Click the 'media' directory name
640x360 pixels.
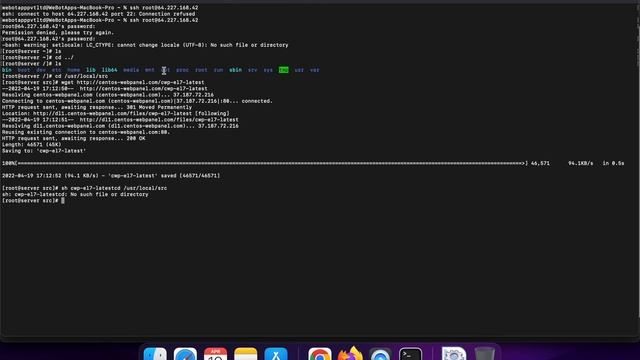point(131,70)
